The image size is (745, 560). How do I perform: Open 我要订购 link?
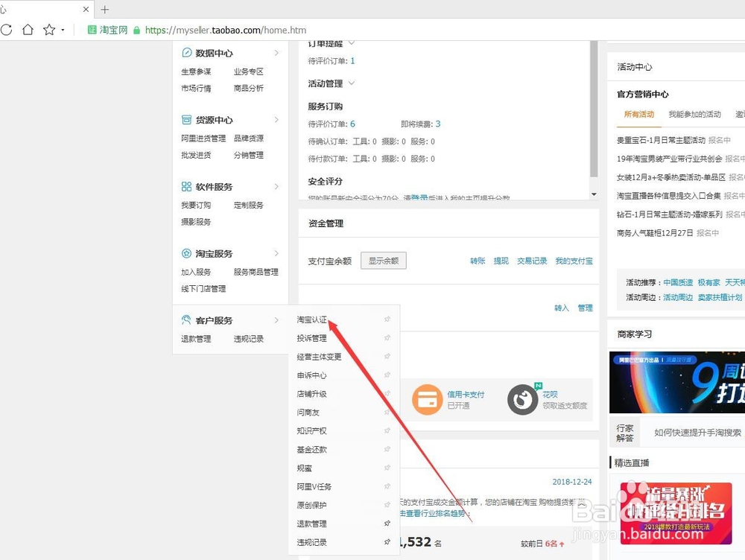[x=196, y=206]
